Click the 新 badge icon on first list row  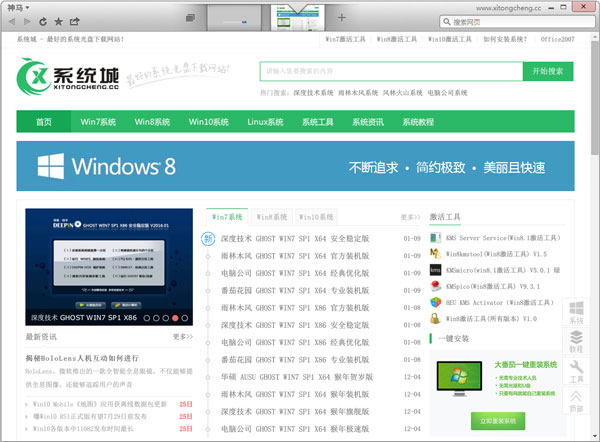pos(208,239)
